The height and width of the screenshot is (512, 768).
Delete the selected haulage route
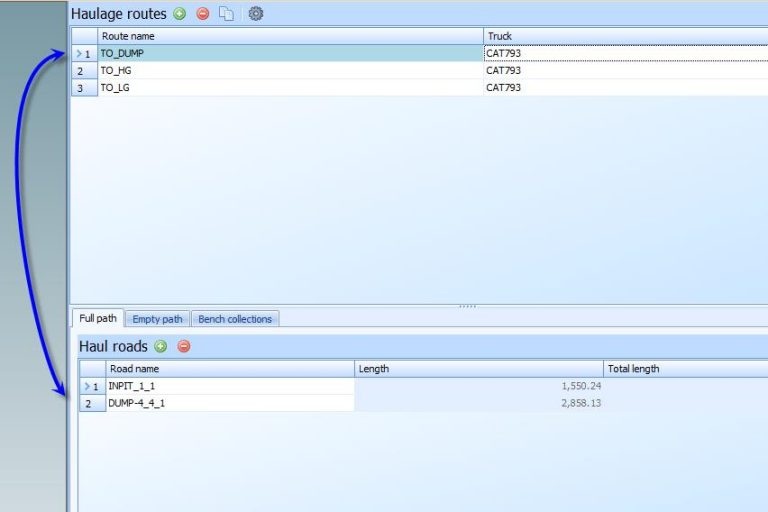click(x=203, y=14)
